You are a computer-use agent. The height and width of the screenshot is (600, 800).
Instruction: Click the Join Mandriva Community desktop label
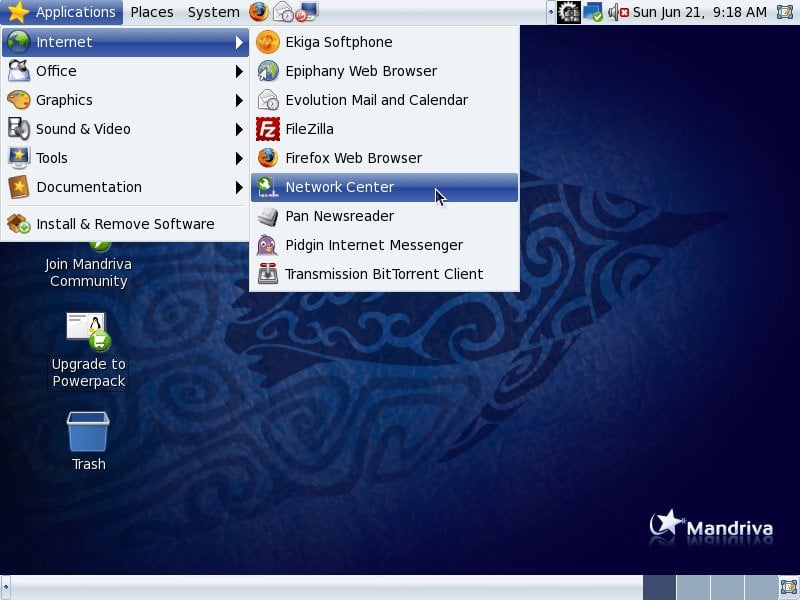click(x=88, y=272)
